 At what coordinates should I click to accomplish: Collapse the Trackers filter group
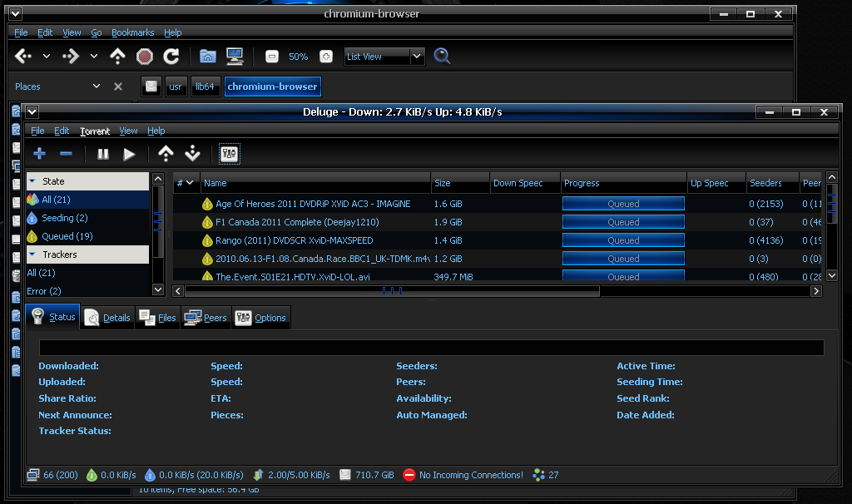pyautogui.click(x=32, y=254)
